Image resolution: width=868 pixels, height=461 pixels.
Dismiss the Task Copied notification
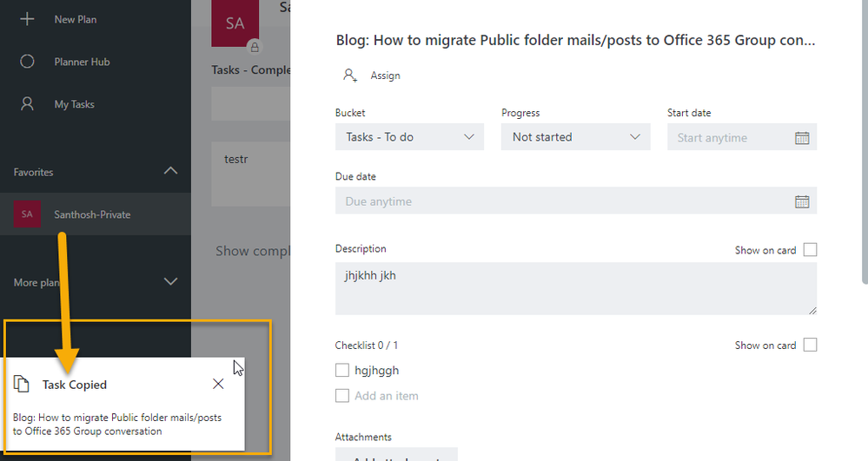pyautogui.click(x=218, y=384)
